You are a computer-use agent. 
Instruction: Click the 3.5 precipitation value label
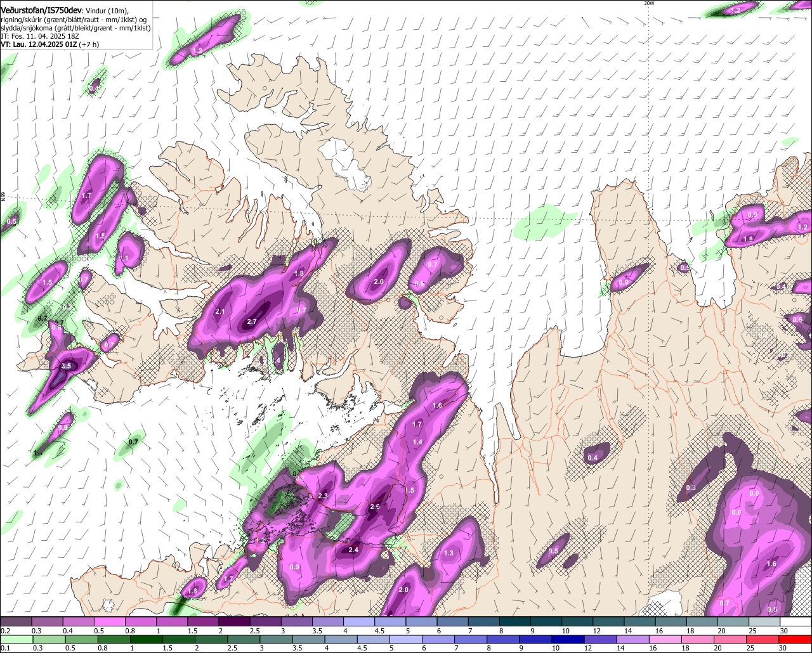pyautogui.click(x=66, y=366)
